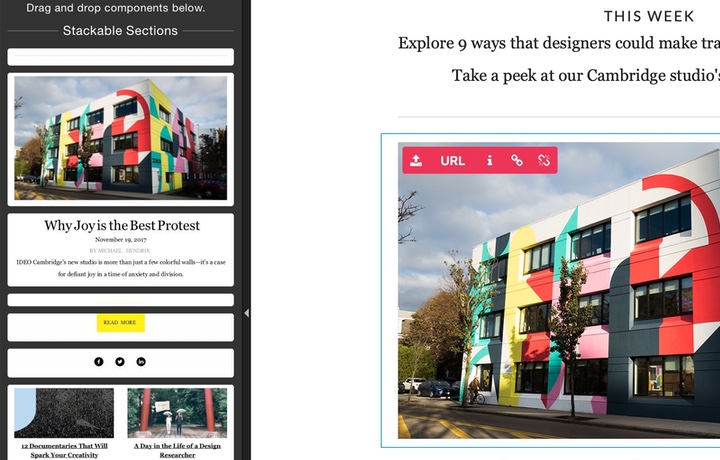Select the colorful building image in sidebar
720x460 pixels.
(120, 138)
